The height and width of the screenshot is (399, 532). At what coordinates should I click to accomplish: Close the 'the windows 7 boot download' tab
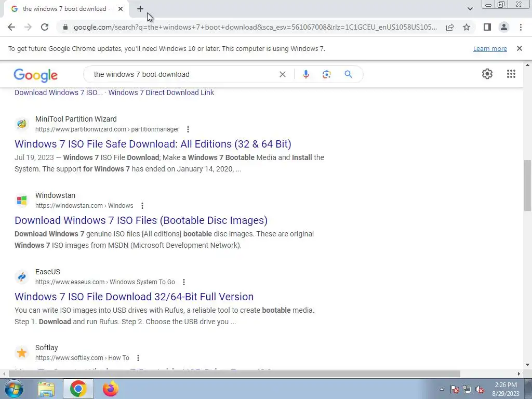121,9
